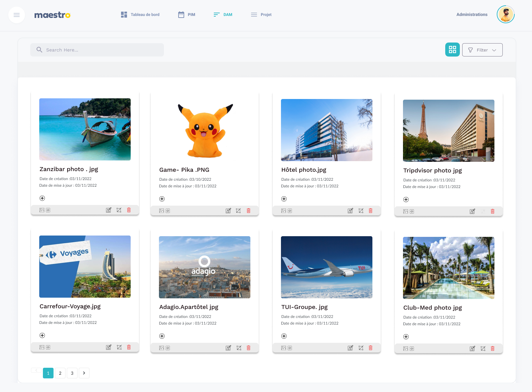Screen dimensions: 532x392
Task: Toggle preview eye on Carrefour-Voyage
Action: point(48,347)
